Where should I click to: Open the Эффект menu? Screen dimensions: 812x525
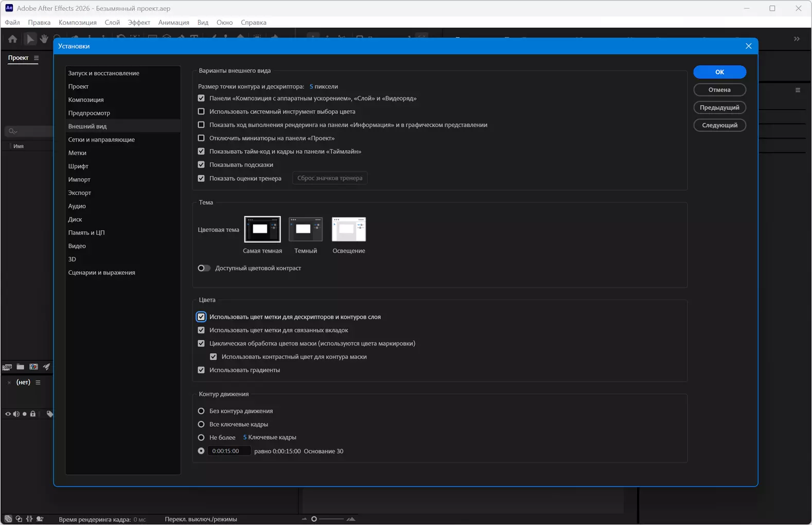click(x=139, y=23)
